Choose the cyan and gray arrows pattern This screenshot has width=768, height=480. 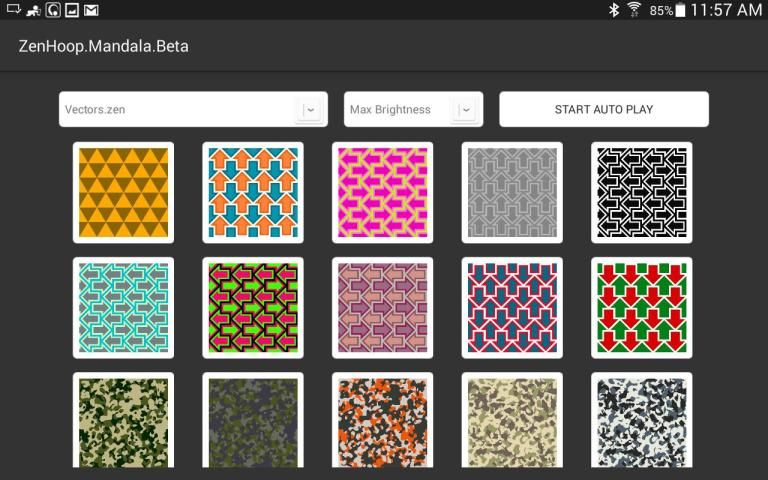tap(123, 308)
